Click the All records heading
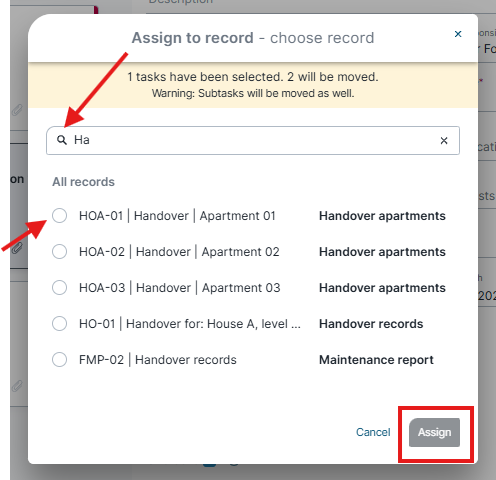 pyautogui.click(x=83, y=182)
